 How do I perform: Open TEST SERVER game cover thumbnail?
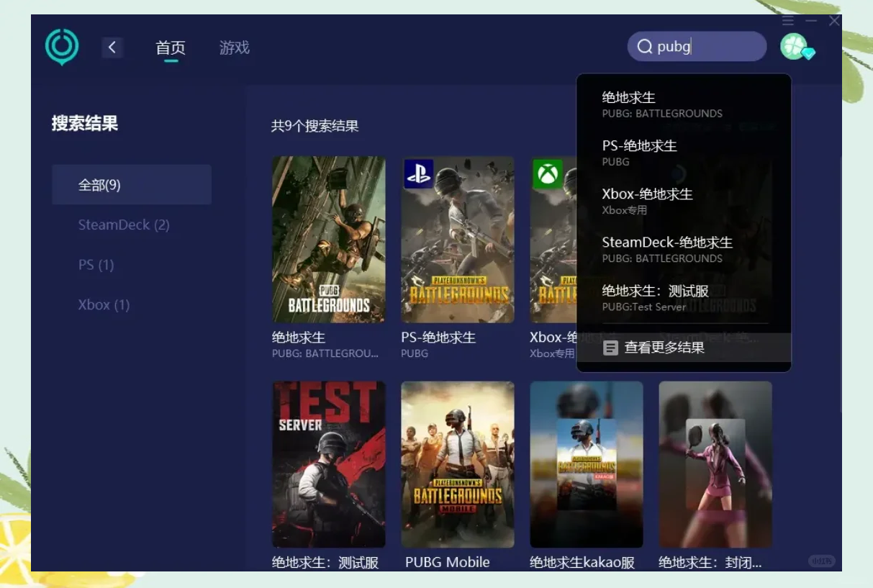pyautogui.click(x=329, y=464)
